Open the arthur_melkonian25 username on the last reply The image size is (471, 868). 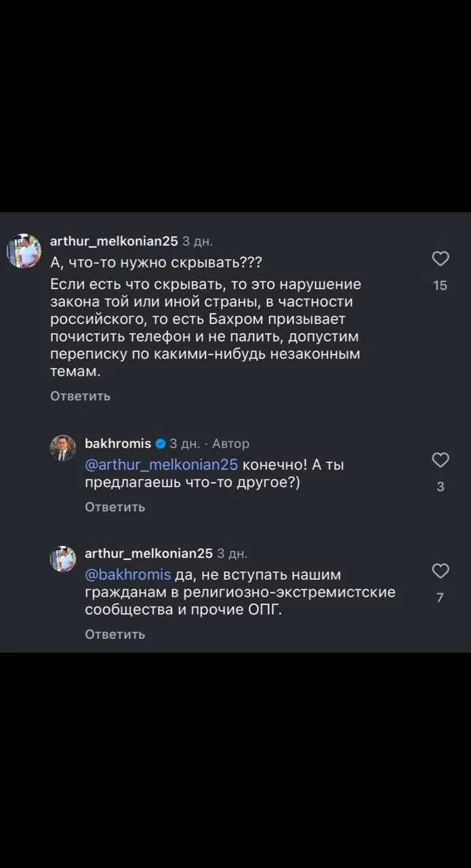click(x=148, y=553)
